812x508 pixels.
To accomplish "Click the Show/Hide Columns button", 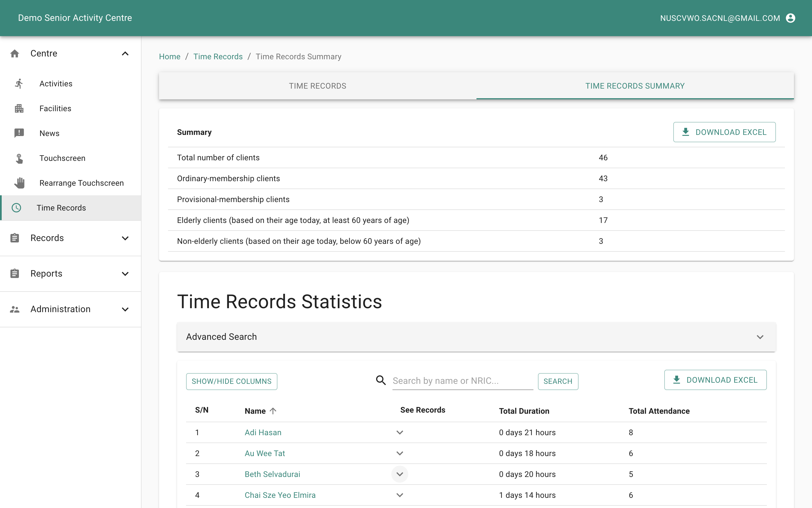I will pos(231,381).
